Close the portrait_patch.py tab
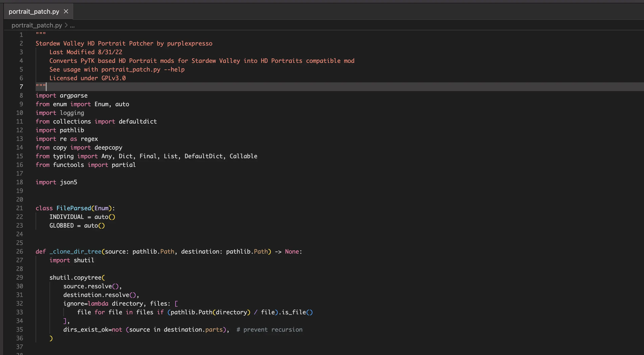Image resolution: width=644 pixels, height=355 pixels. pos(66,12)
